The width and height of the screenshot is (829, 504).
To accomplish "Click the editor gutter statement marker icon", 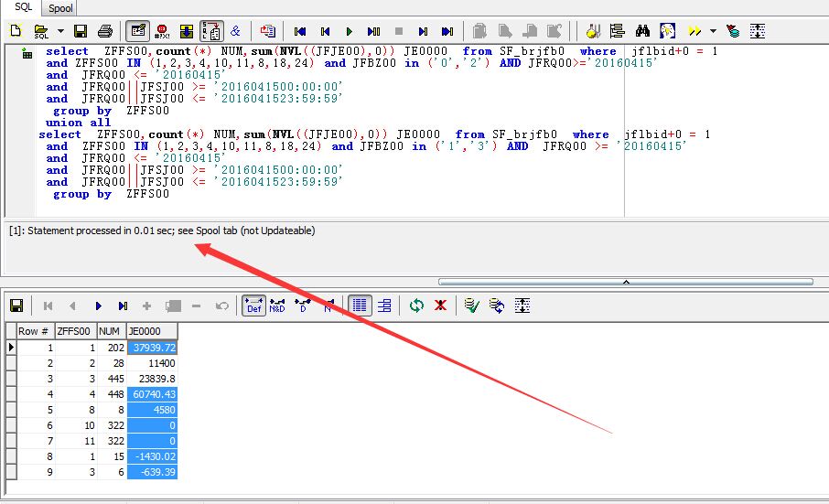I will click(27, 53).
